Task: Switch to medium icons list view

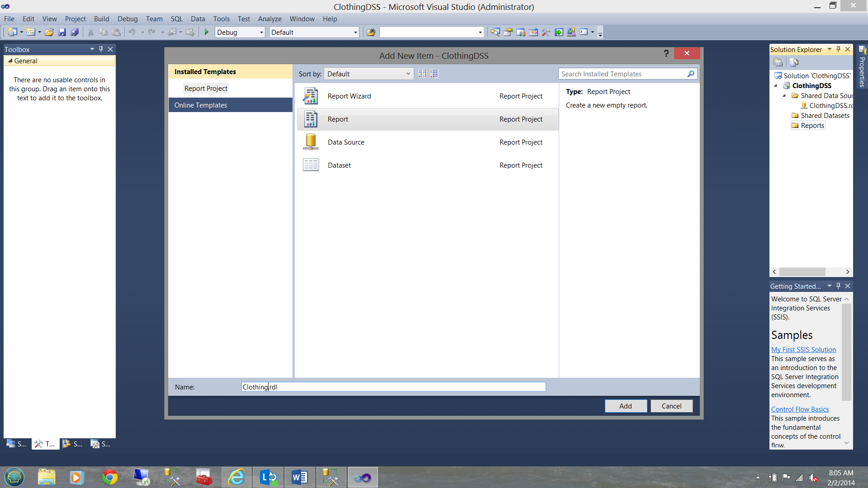Action: coord(434,74)
